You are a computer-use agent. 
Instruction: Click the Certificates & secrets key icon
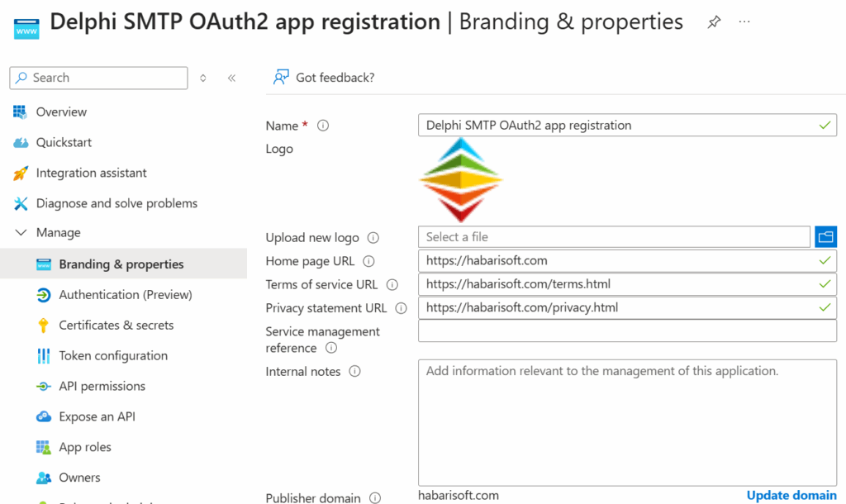point(44,326)
